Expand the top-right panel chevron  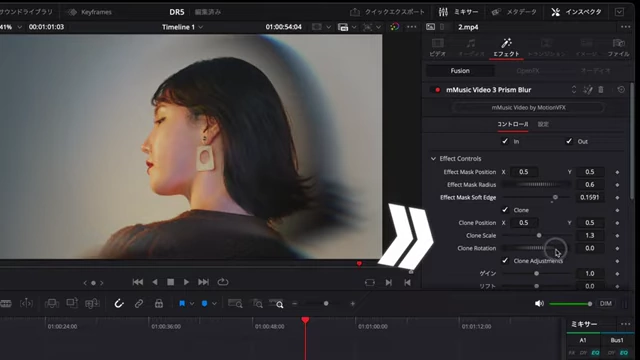coord(619,12)
